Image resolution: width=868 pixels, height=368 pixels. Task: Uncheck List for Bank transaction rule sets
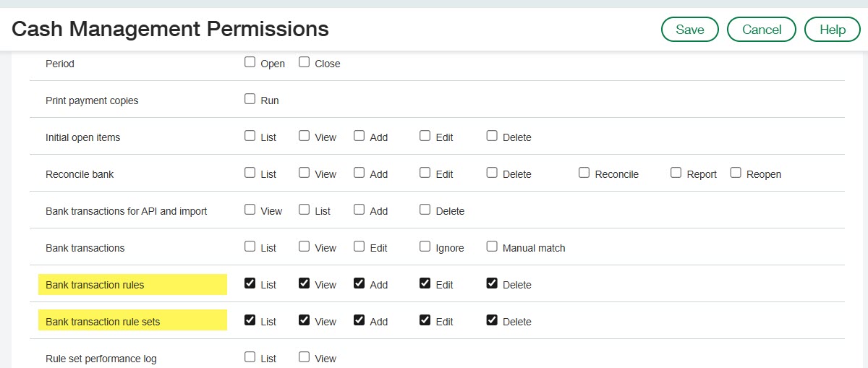[250, 320]
